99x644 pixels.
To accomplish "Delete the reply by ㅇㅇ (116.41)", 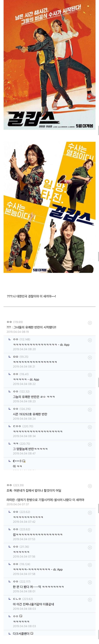I will click(90, 375).
